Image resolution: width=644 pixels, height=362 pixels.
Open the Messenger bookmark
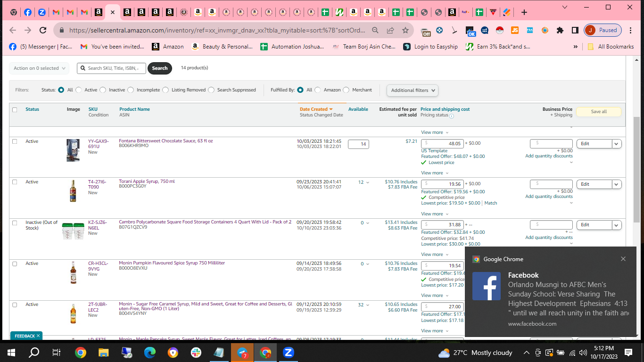point(41,47)
